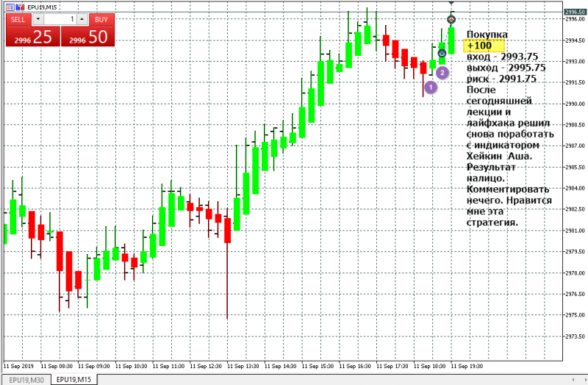This screenshot has width=588, height=385.
Task: Click the chart shift triangle at top edge
Action: [x=451, y=3]
